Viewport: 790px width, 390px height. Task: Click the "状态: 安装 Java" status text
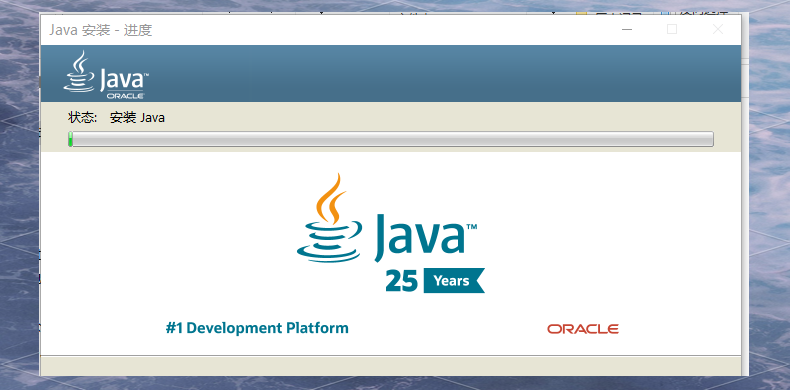pyautogui.click(x=116, y=118)
